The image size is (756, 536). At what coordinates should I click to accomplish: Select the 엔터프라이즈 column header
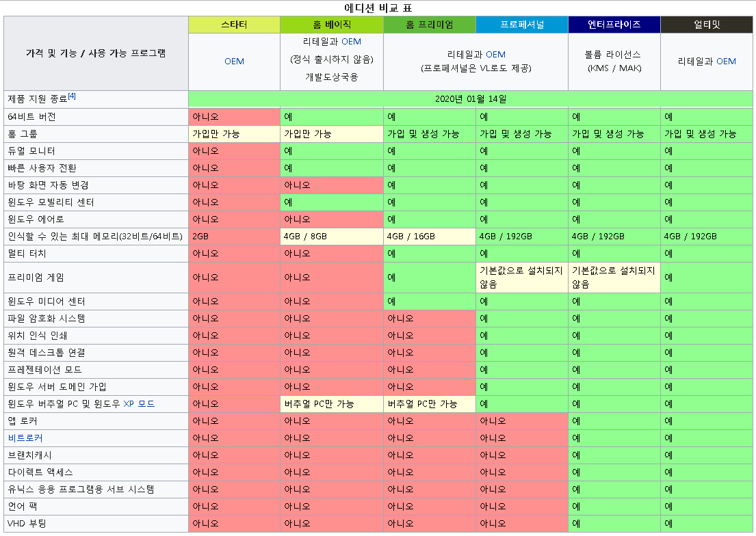pos(614,25)
